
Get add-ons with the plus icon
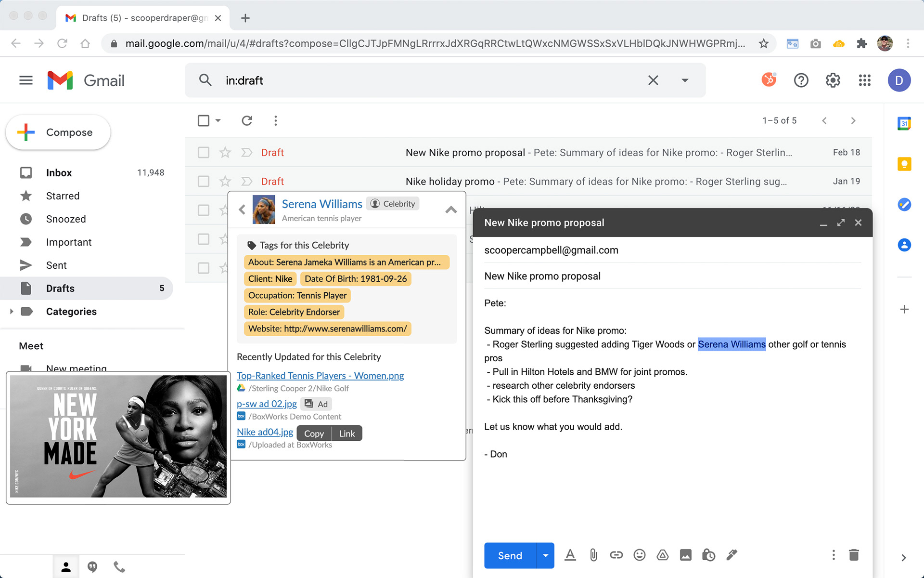coord(904,309)
